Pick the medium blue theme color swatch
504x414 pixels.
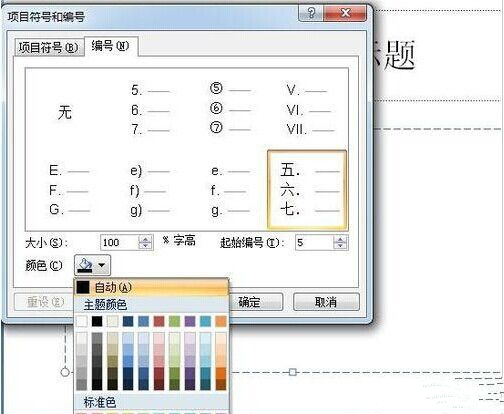(144, 321)
